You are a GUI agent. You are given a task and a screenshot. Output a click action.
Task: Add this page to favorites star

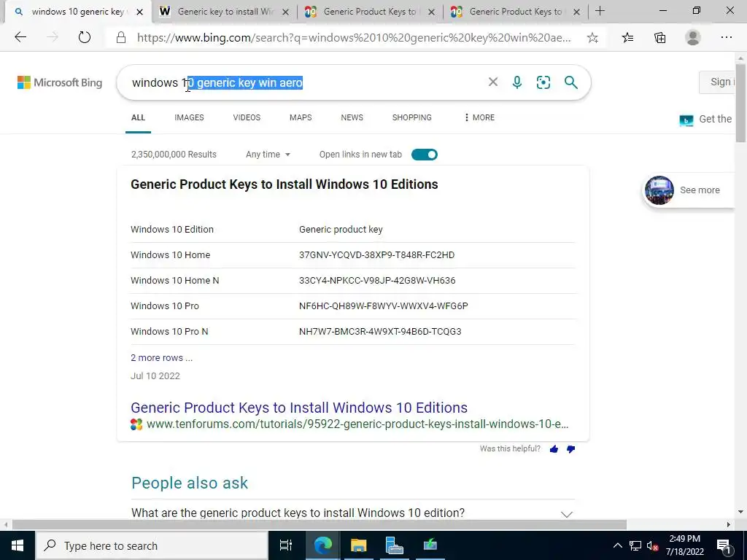(592, 38)
